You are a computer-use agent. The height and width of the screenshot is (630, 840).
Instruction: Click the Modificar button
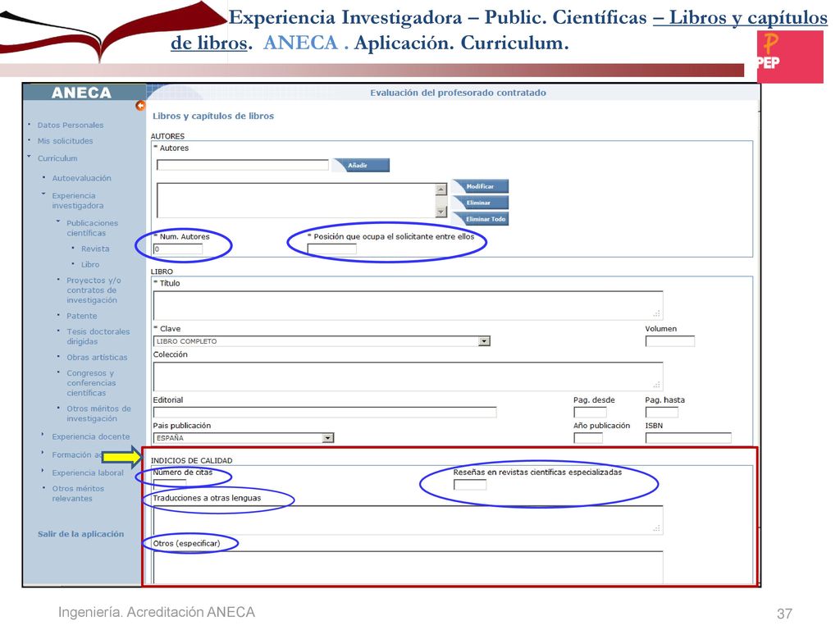[x=480, y=186]
